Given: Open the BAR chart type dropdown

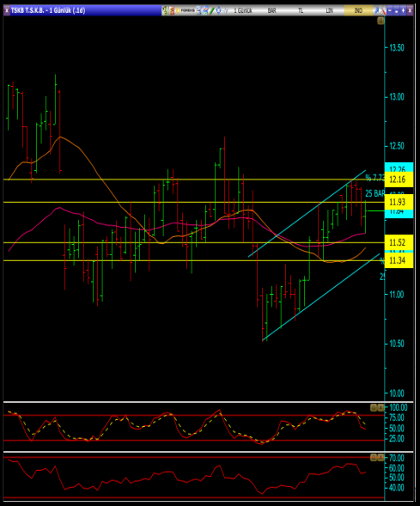Looking at the screenshot, I should (272, 10).
